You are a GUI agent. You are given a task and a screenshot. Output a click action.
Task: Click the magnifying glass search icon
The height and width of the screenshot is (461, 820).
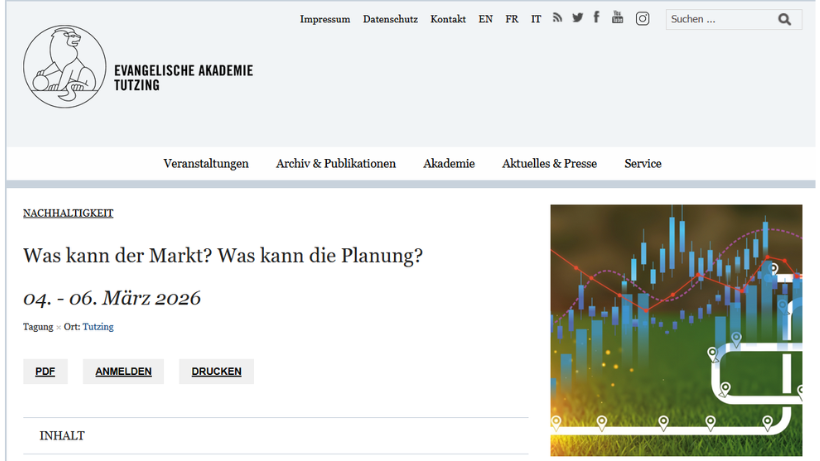[784, 19]
